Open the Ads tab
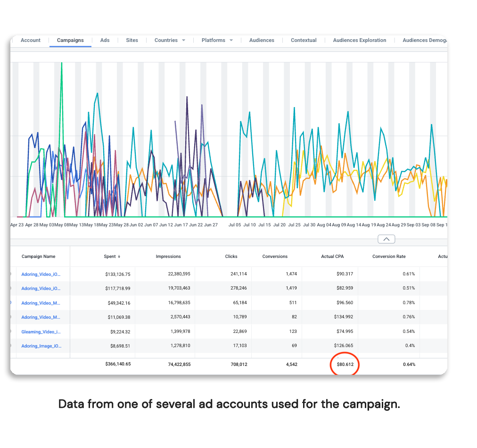Image resolution: width=477 pixels, height=448 pixels. (105, 41)
